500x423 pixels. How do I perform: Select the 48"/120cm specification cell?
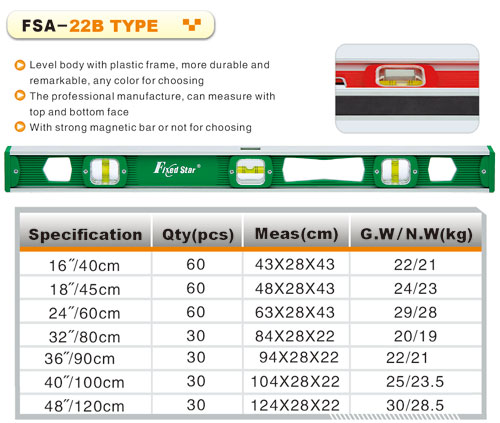[x=85, y=405]
